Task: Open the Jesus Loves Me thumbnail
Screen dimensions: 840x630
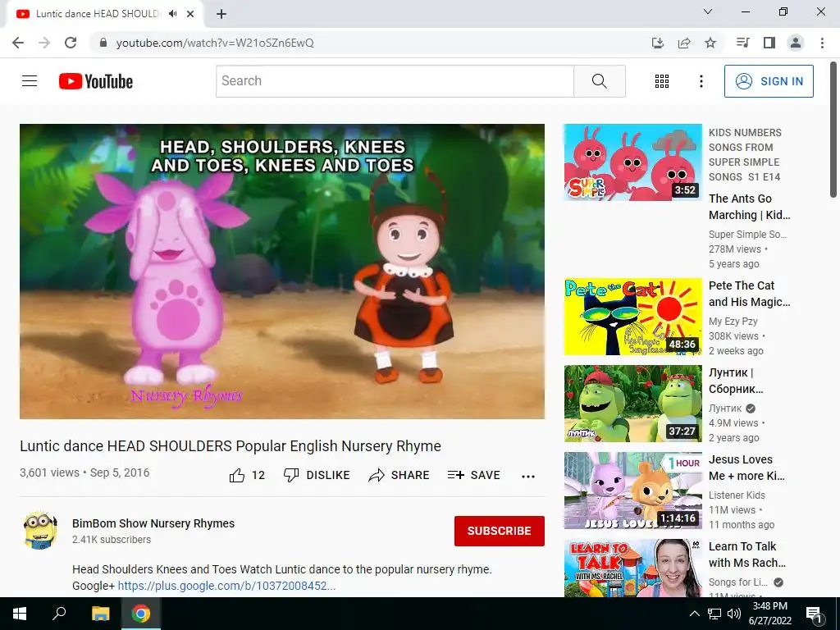Action: tap(632, 491)
